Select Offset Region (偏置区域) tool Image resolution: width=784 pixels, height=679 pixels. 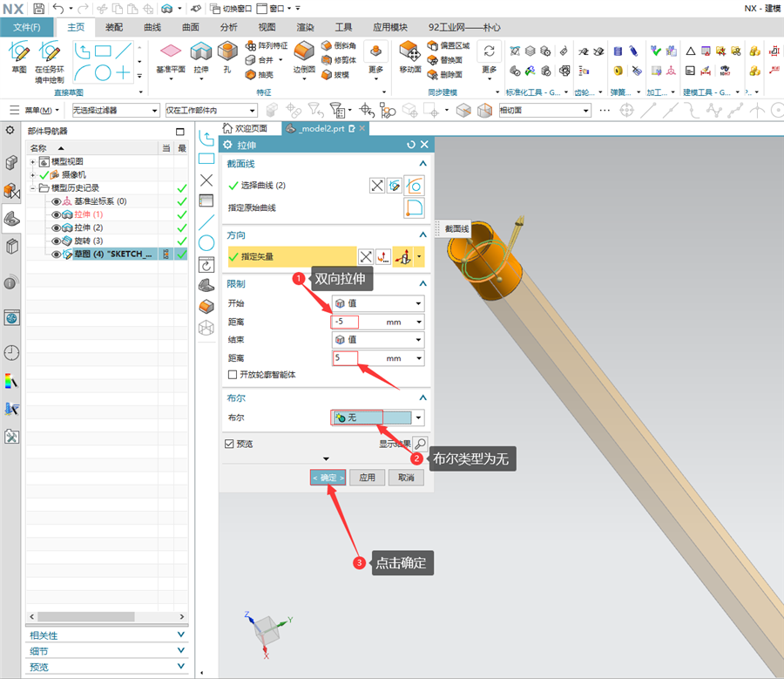pos(449,45)
